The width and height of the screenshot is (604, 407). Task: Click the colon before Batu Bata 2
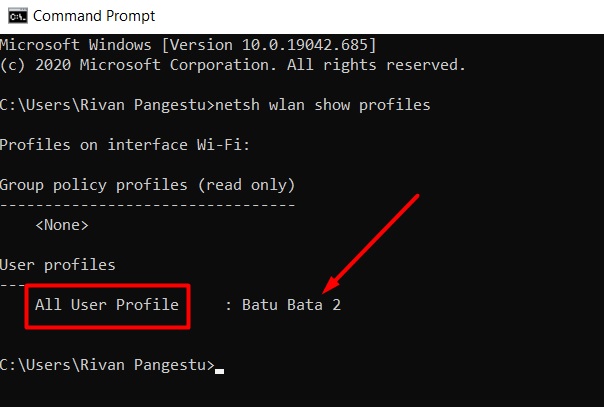click(x=228, y=306)
